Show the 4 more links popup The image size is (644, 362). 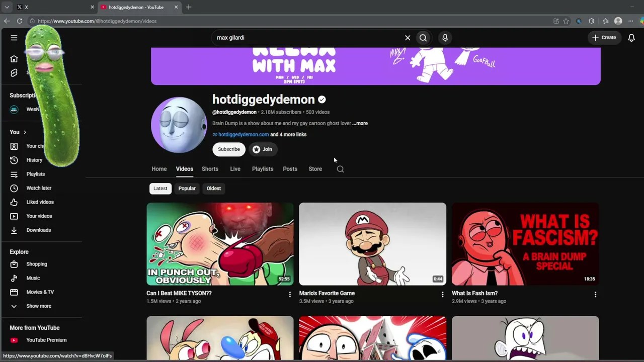coord(288,135)
